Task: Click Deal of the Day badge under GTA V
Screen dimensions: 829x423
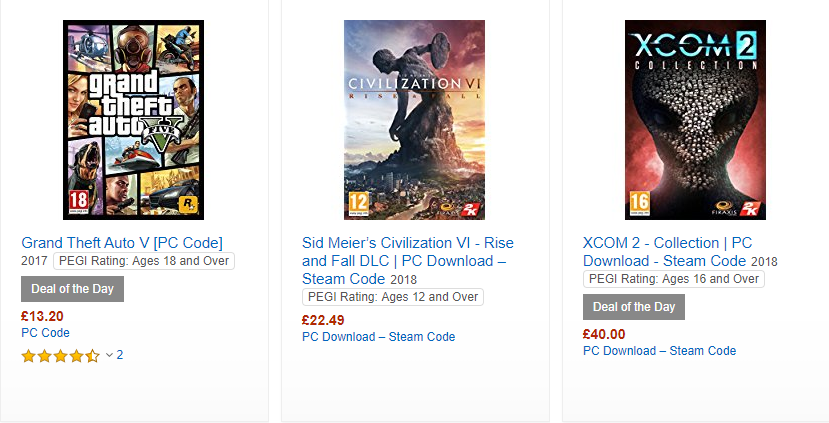Action: pos(72,289)
